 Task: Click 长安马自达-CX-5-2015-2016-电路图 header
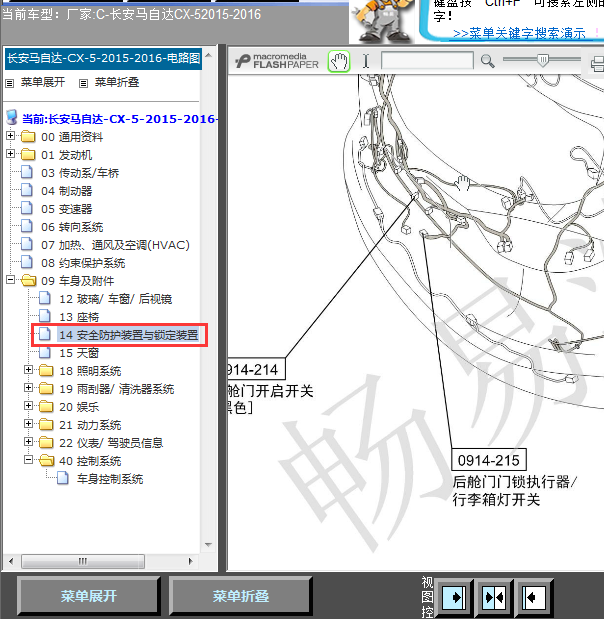[x=103, y=58]
